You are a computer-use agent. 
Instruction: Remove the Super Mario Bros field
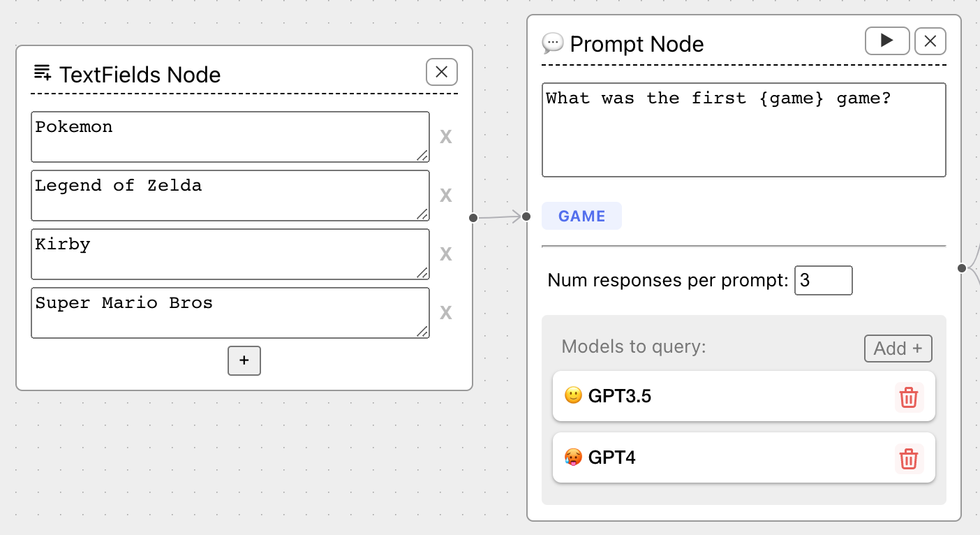click(x=445, y=312)
